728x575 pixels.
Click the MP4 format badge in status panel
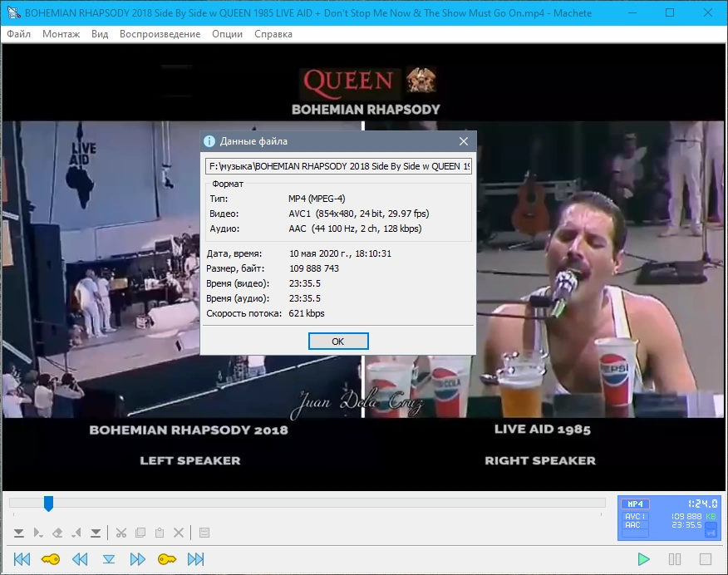(635, 504)
